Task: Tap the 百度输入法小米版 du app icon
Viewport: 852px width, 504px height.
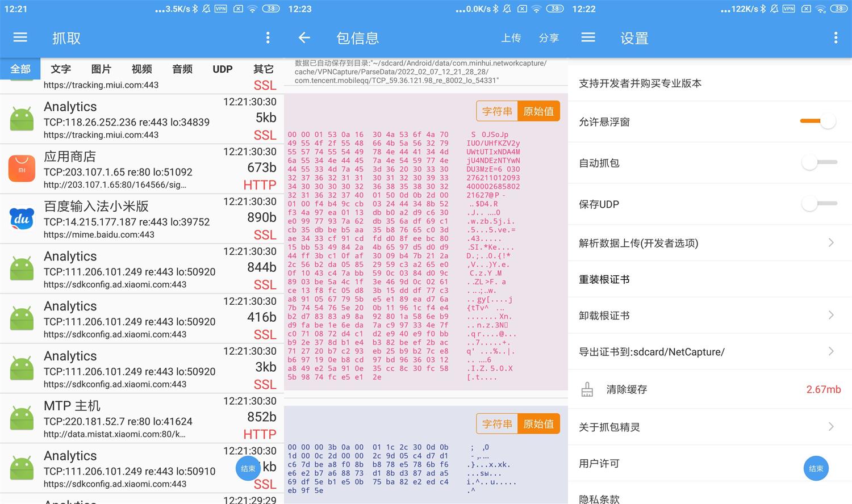Action: tap(22, 218)
